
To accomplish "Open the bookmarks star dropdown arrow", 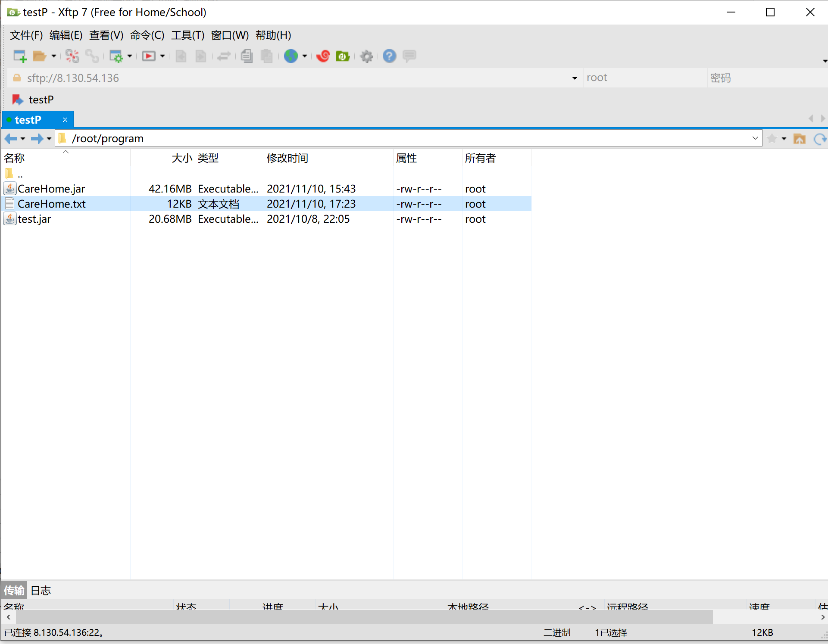I will point(784,139).
